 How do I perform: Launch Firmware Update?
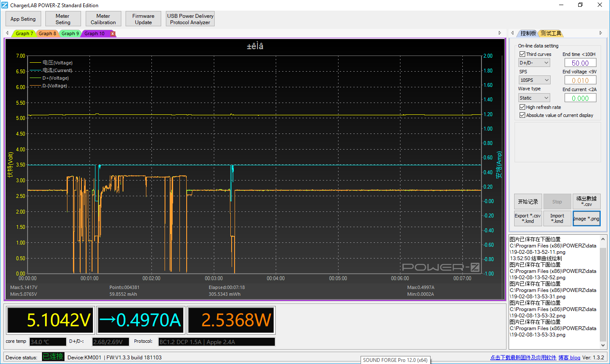pyautogui.click(x=143, y=19)
